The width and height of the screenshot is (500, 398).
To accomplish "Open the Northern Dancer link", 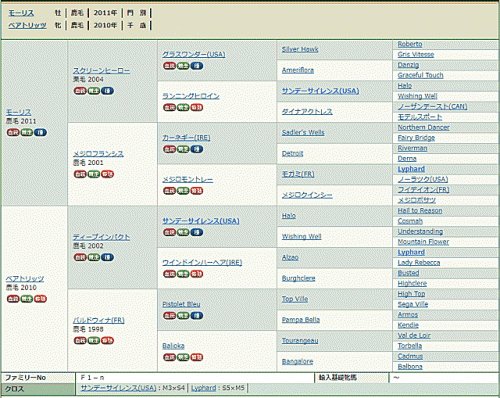I will (423, 127).
